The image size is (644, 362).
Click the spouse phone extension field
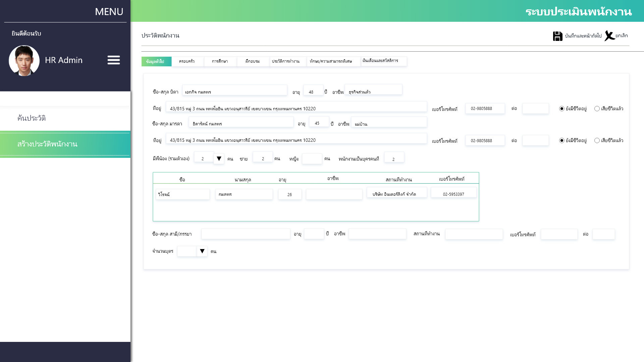point(603,234)
